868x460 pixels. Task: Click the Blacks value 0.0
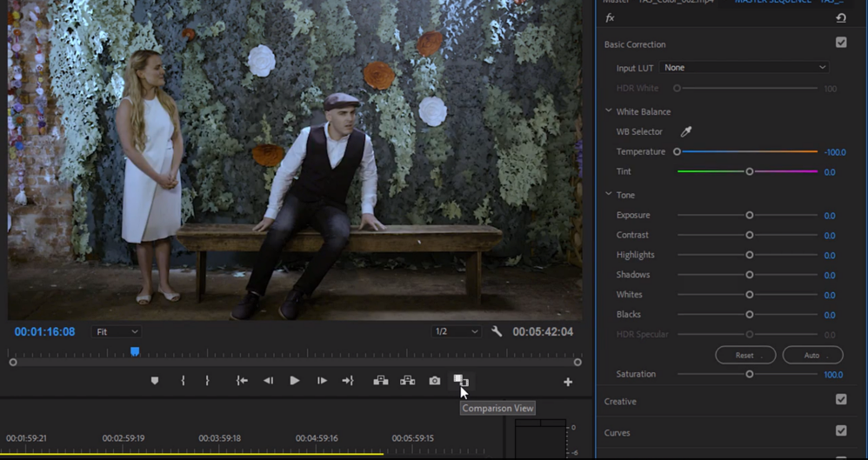pyautogui.click(x=829, y=315)
